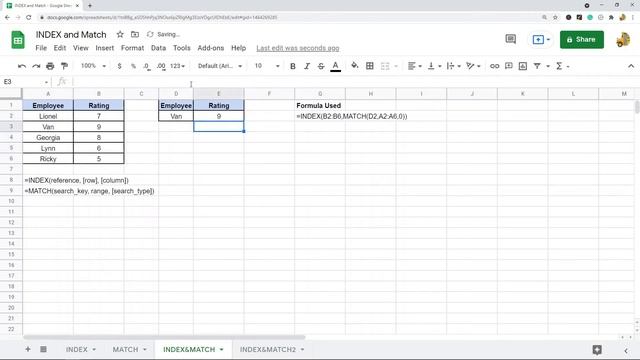The height and width of the screenshot is (360, 640).
Task: Open the fill color picker
Action: tap(355, 66)
